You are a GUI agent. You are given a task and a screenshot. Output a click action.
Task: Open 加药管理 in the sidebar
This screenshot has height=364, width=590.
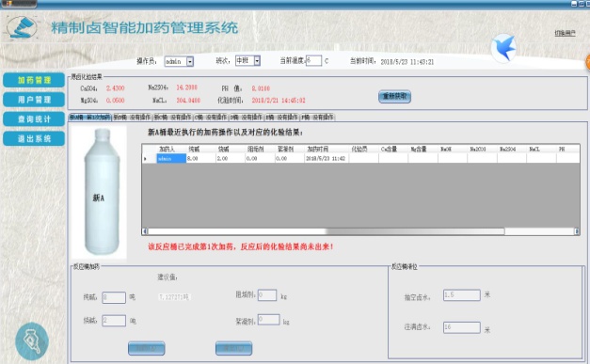tap(34, 80)
